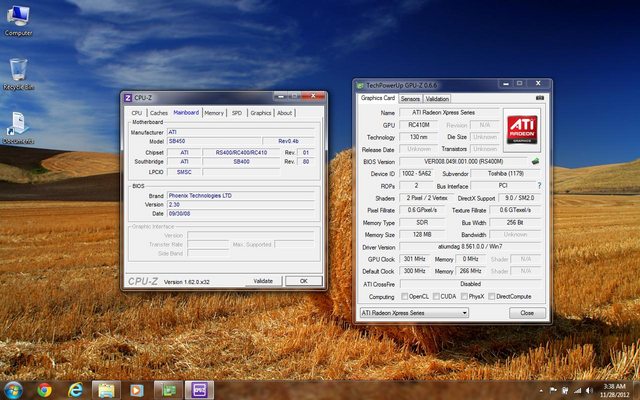640x400 pixels.
Task: Enable the DirectCompute checkbox
Action: point(492,296)
